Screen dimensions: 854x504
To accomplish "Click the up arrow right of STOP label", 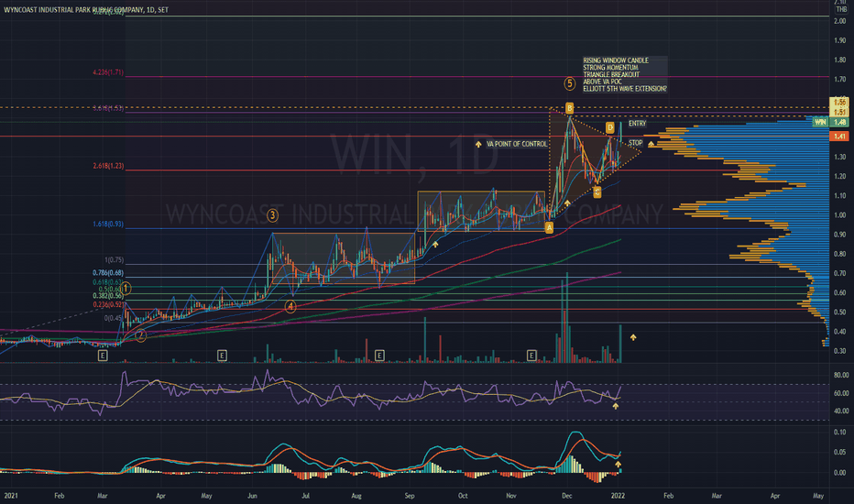I will pyautogui.click(x=651, y=144).
